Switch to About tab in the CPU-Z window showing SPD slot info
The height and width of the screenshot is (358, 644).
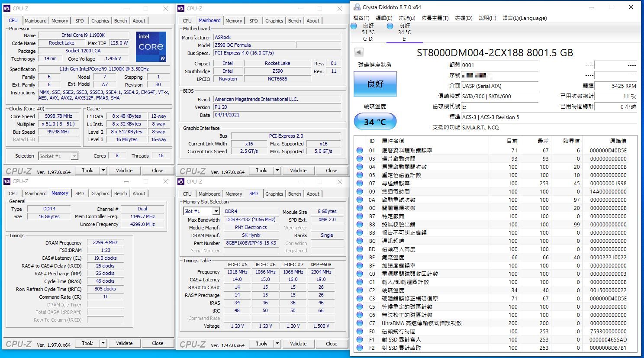coord(313,194)
